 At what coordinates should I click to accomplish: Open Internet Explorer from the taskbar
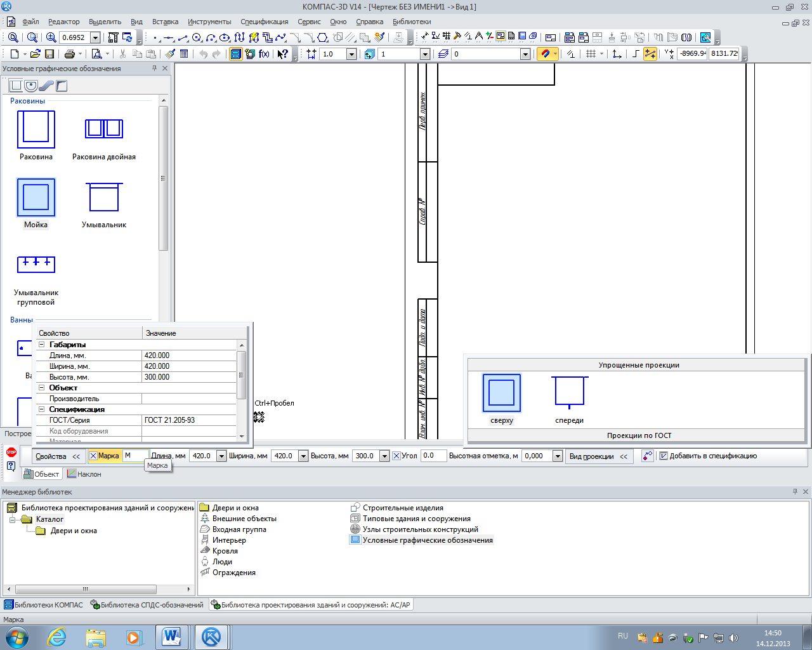[57, 637]
